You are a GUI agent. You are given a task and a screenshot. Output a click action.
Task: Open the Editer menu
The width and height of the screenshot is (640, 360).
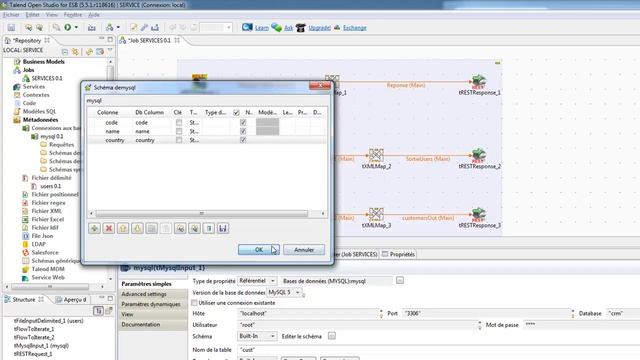[x=33, y=15]
